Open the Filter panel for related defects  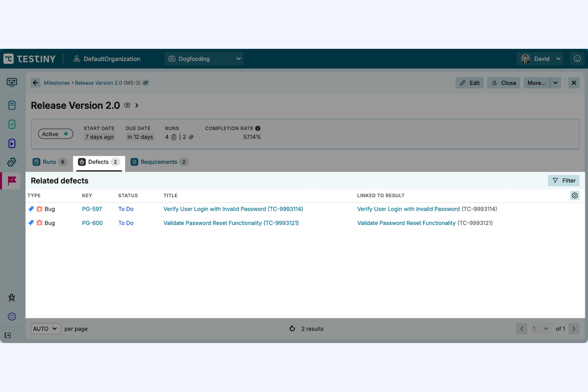(x=564, y=181)
